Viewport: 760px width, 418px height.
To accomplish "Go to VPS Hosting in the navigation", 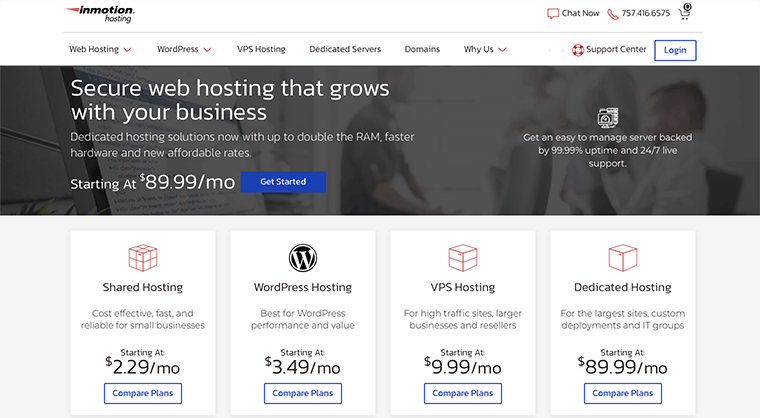I will (261, 49).
